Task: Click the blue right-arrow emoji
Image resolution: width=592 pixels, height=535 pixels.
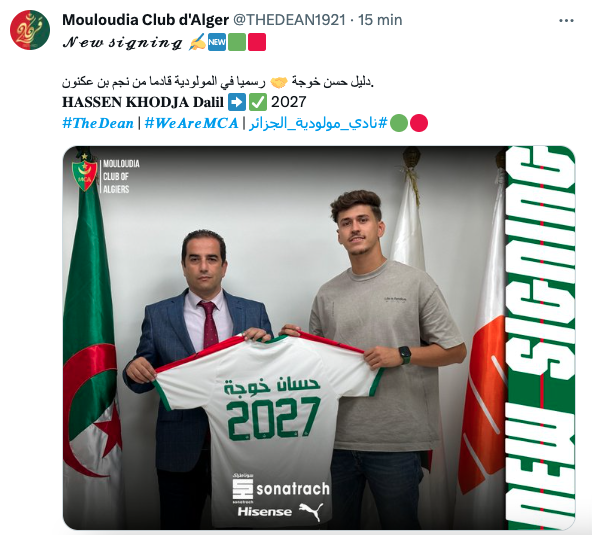Action: 237,102
